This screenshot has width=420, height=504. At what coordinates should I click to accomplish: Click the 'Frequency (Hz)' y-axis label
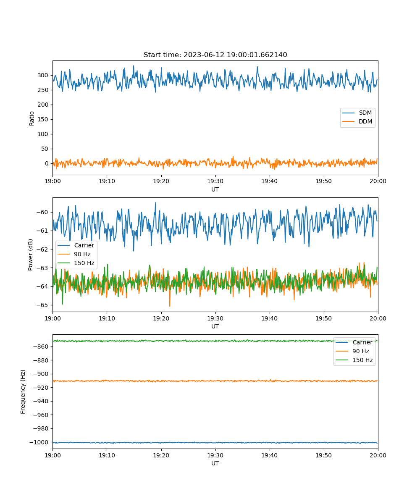23,391
